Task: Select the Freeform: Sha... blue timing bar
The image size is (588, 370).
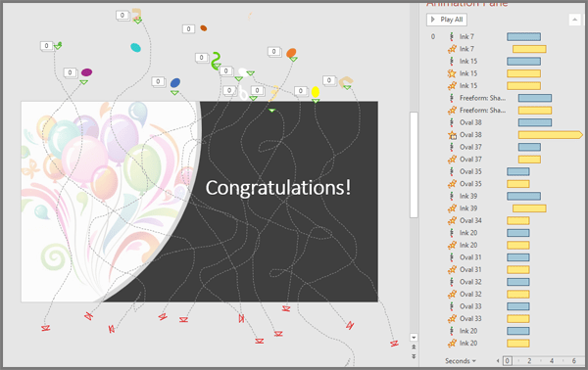Action: pos(535,98)
